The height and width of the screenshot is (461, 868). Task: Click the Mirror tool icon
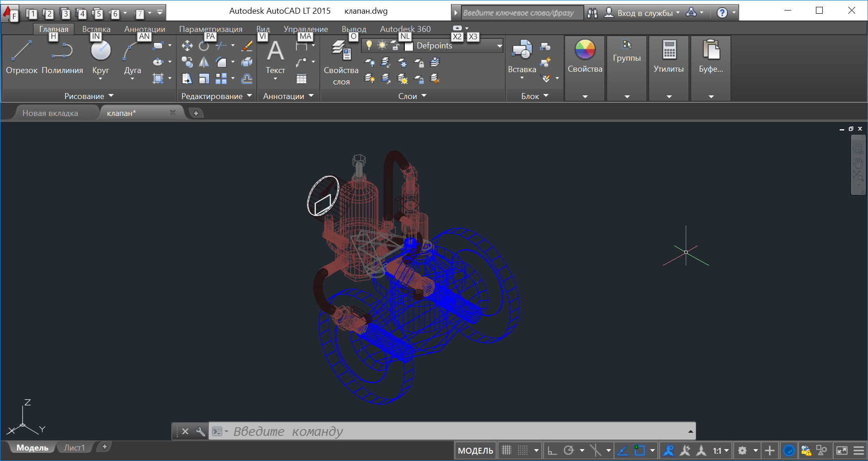click(x=204, y=62)
